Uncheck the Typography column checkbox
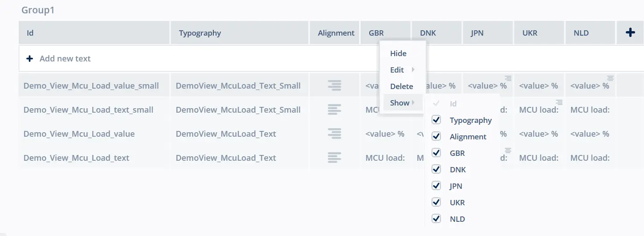The image size is (644, 236). (x=436, y=120)
